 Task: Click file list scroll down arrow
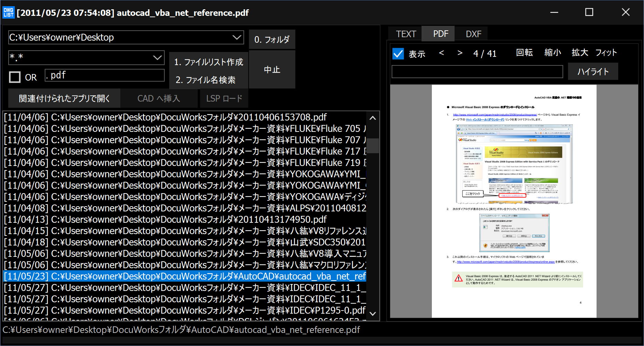click(x=373, y=314)
